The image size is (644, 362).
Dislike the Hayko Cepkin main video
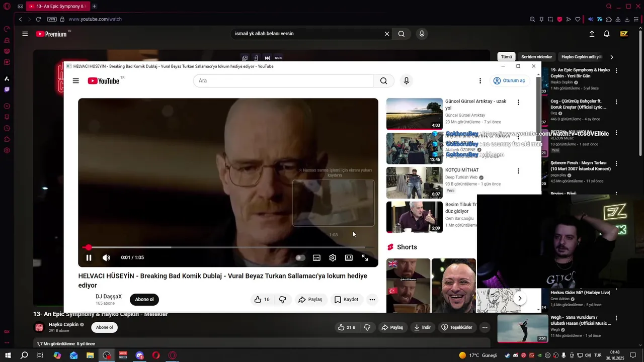click(x=367, y=327)
